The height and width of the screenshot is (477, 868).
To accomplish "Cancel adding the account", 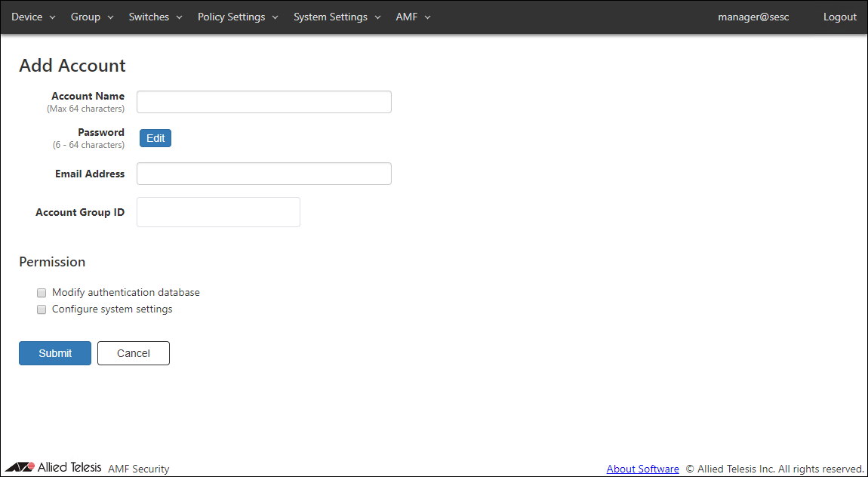I will pos(134,353).
